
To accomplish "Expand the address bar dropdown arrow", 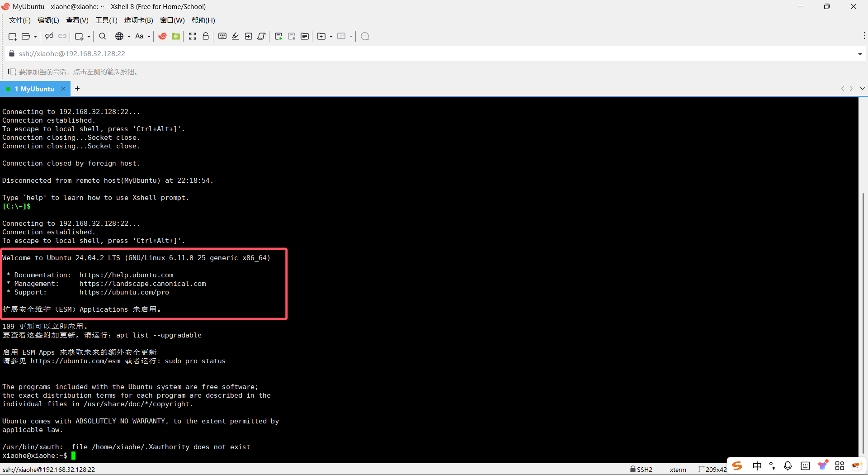I will [x=860, y=53].
